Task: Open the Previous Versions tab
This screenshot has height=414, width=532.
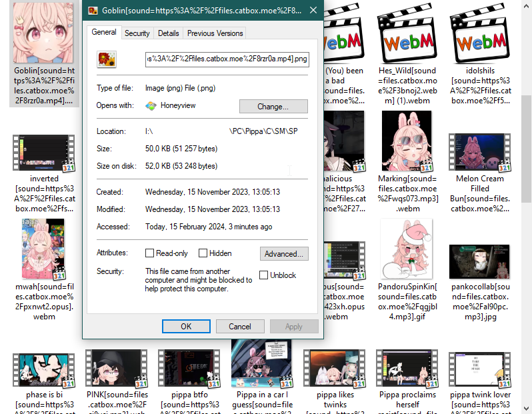Action: [215, 33]
